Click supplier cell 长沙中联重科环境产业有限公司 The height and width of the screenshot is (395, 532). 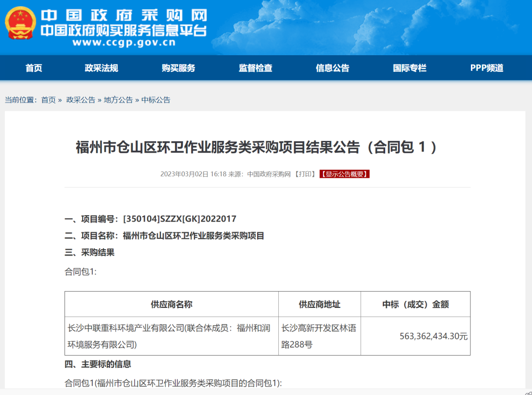pos(172,336)
